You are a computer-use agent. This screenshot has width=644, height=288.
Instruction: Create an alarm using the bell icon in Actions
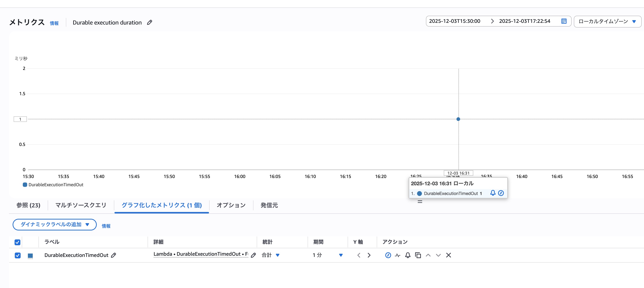click(408, 255)
